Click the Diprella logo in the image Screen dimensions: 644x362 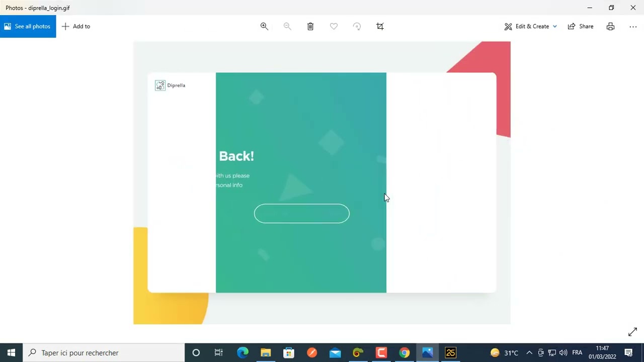pos(170,85)
